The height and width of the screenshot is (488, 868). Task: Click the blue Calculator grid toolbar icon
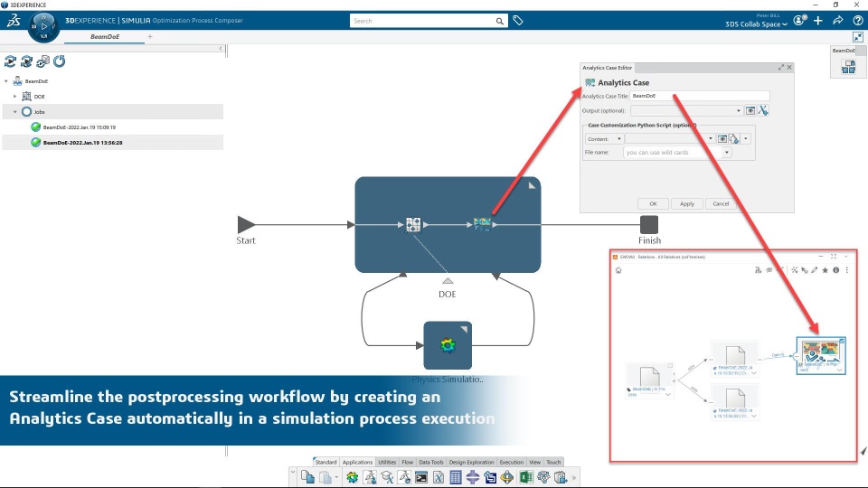click(455, 477)
